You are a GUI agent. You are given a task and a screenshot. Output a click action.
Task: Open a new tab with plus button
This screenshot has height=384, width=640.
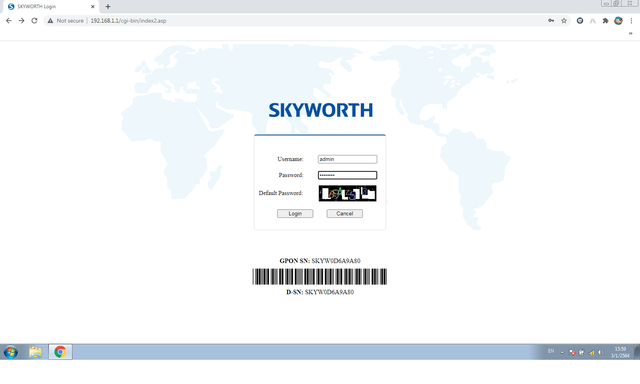108,7
